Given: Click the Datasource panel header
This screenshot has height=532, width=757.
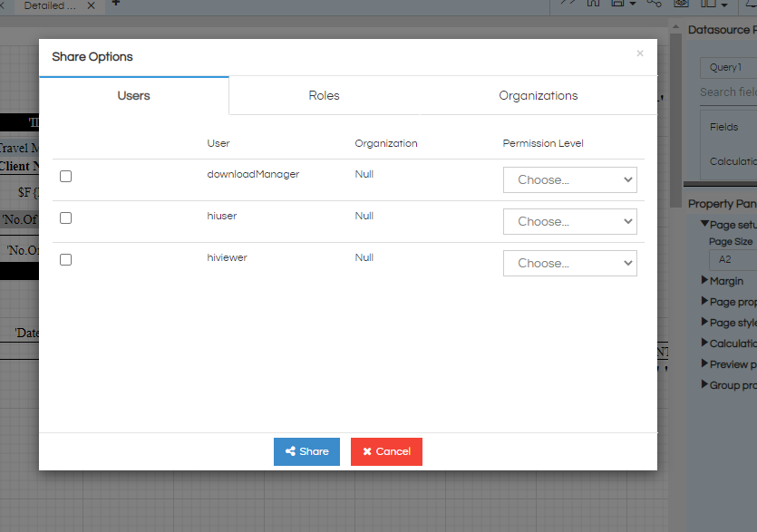Looking at the screenshot, I should (723, 30).
